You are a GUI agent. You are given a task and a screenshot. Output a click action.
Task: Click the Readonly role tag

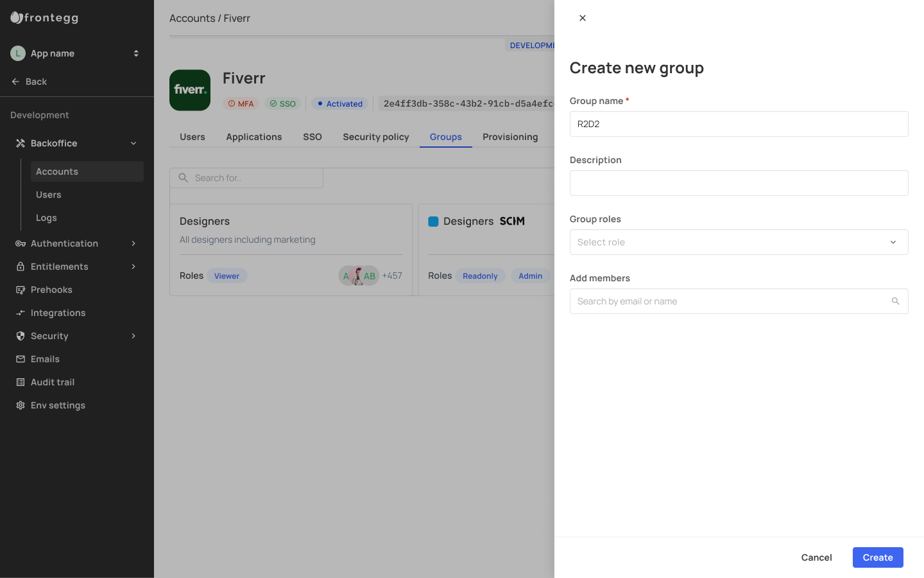pyautogui.click(x=480, y=276)
